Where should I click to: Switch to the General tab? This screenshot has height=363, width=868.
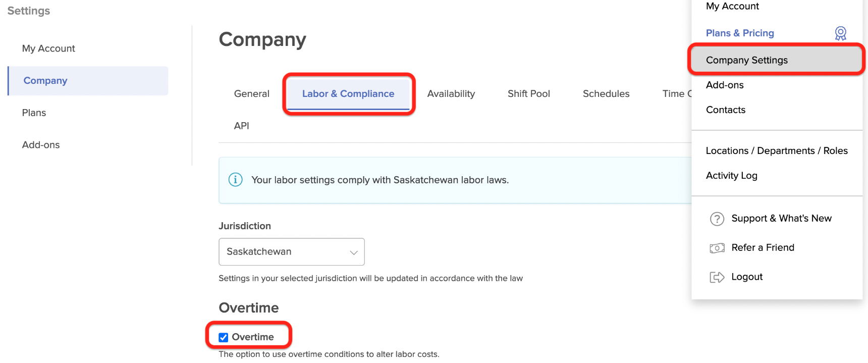click(x=251, y=94)
